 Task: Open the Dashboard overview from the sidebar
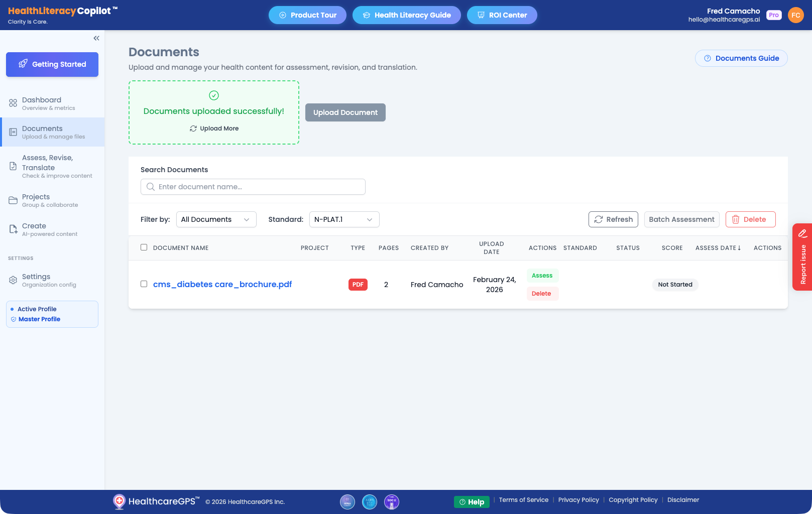click(x=42, y=103)
